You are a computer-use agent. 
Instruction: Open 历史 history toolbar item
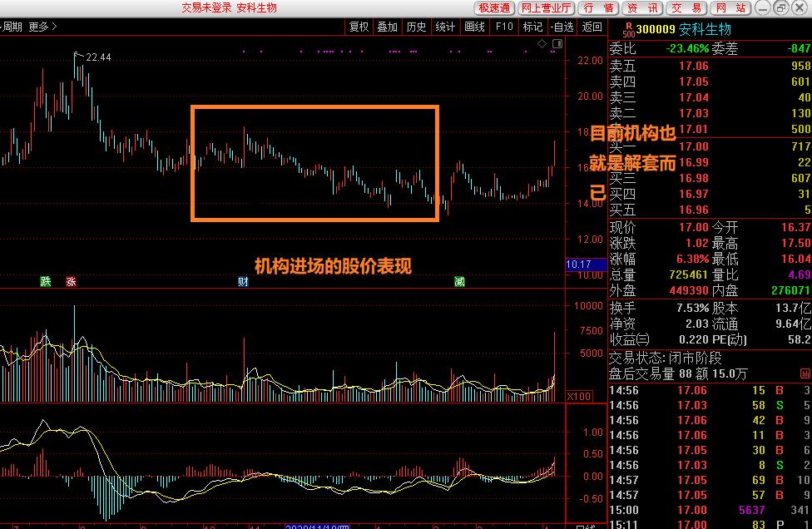(x=416, y=27)
